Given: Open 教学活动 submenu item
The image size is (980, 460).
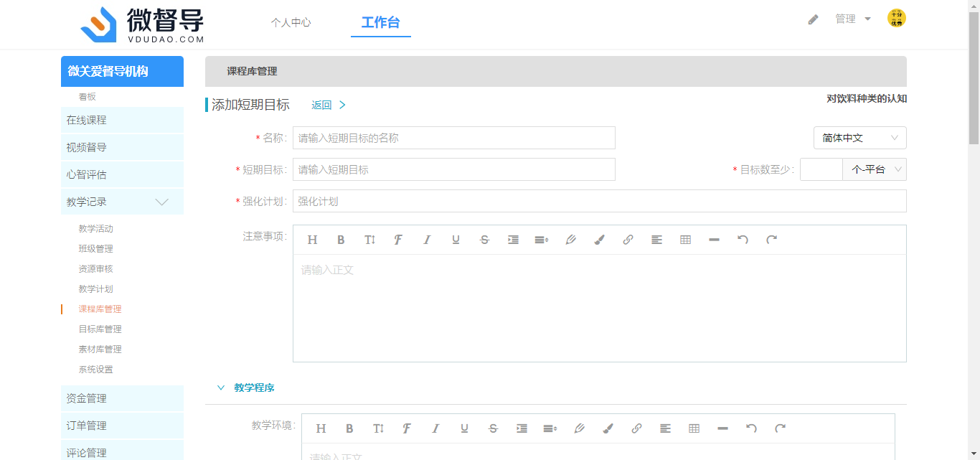Looking at the screenshot, I should pyautogui.click(x=95, y=229).
